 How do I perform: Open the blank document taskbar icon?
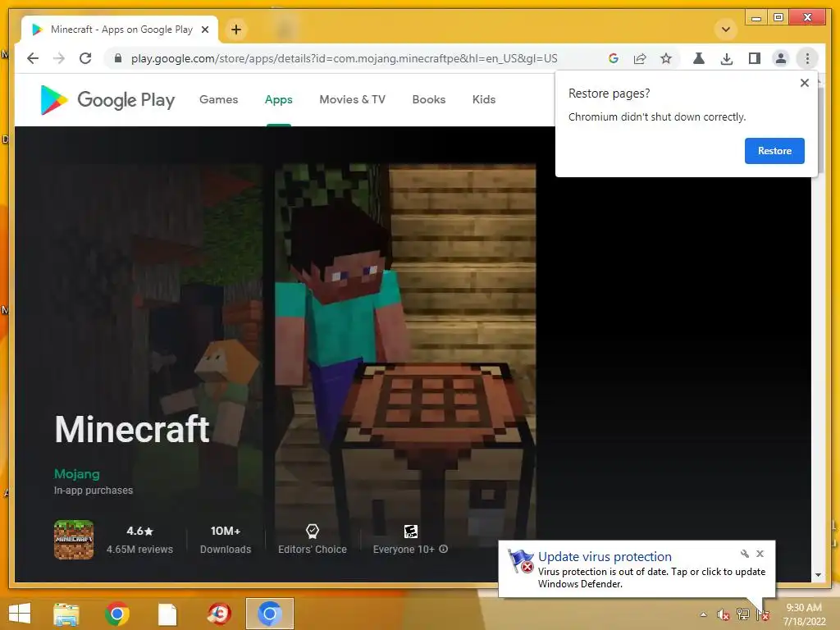(x=167, y=614)
